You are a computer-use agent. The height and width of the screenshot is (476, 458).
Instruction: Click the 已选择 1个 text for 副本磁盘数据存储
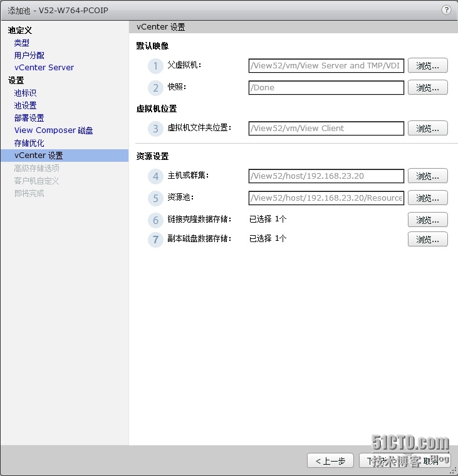[x=268, y=238]
